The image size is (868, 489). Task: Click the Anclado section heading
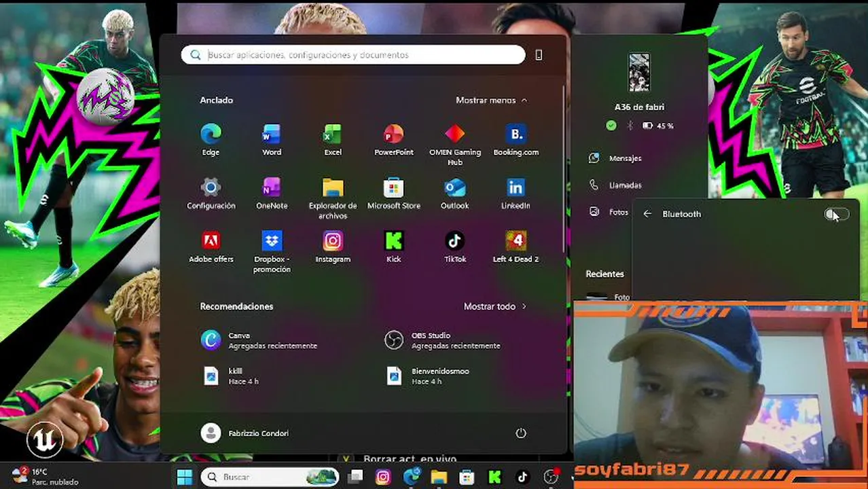[216, 100]
